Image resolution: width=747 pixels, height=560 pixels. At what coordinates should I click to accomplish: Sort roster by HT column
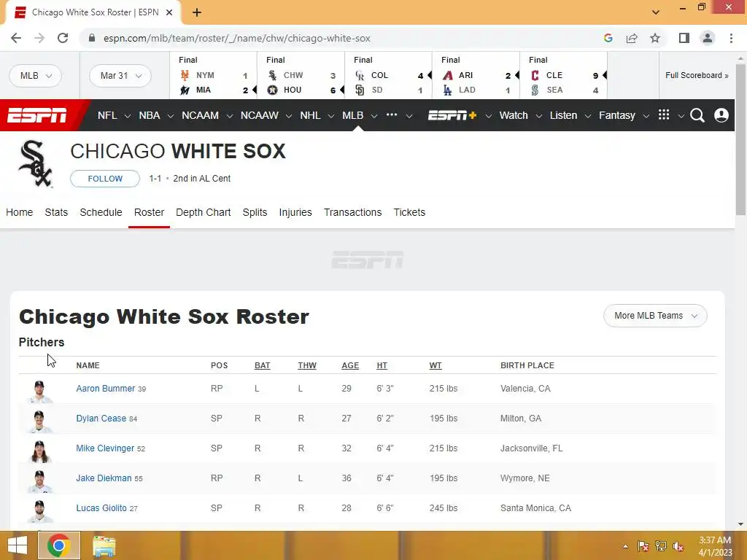click(382, 365)
